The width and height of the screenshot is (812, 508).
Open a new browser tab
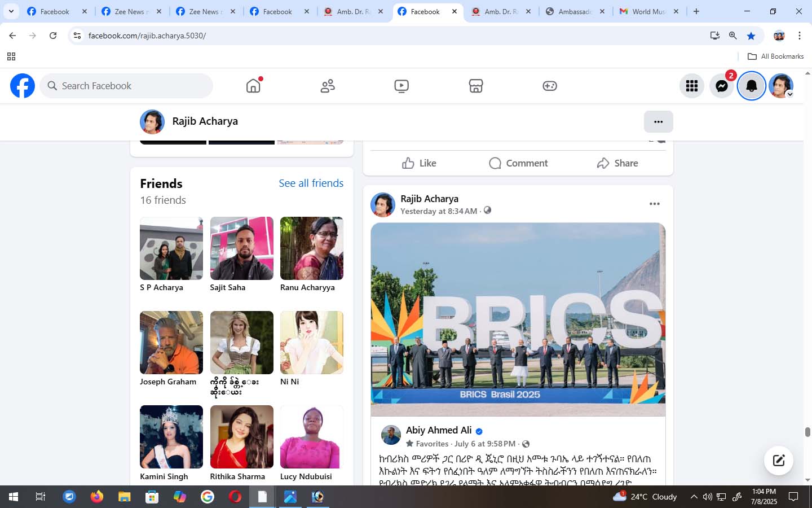[x=696, y=11]
